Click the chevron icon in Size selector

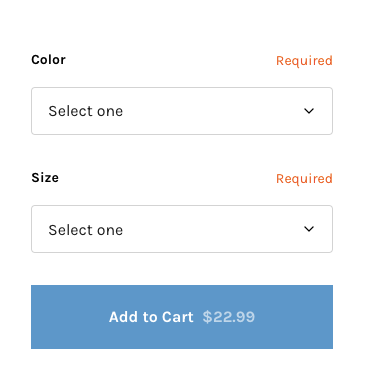309,229
